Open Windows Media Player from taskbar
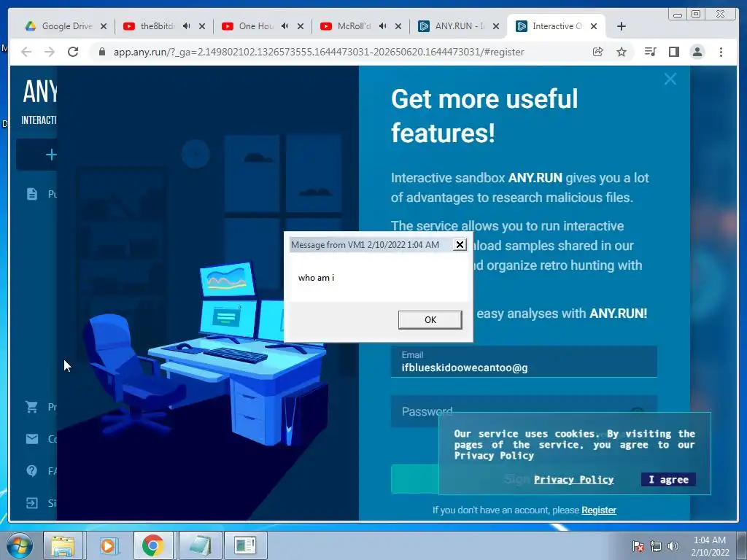Viewport: 747px width, 560px height. click(x=109, y=545)
